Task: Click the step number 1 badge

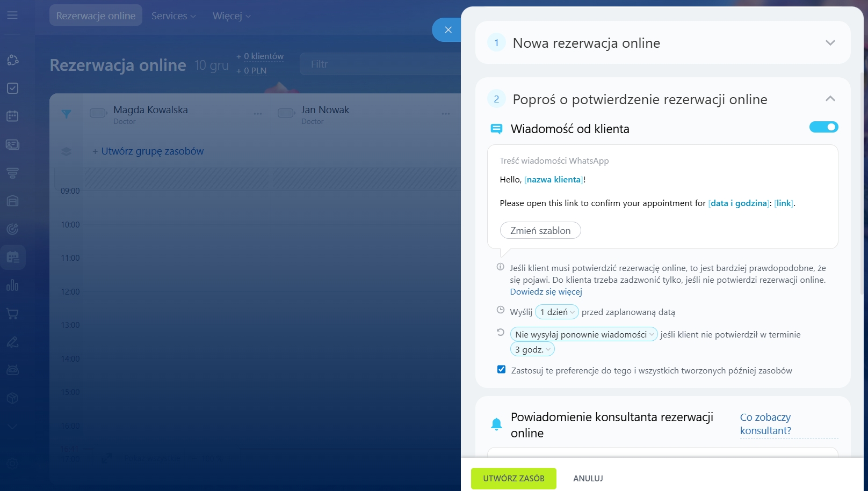Action: point(496,43)
